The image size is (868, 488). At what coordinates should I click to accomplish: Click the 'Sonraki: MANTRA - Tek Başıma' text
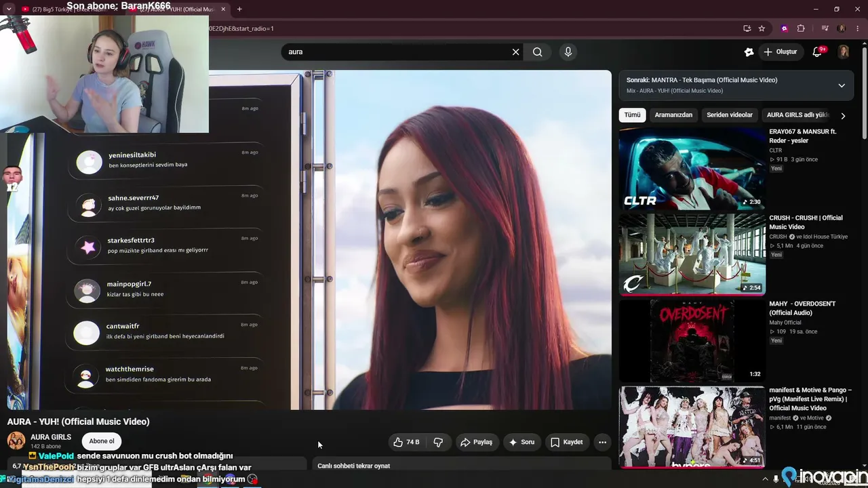(x=702, y=80)
